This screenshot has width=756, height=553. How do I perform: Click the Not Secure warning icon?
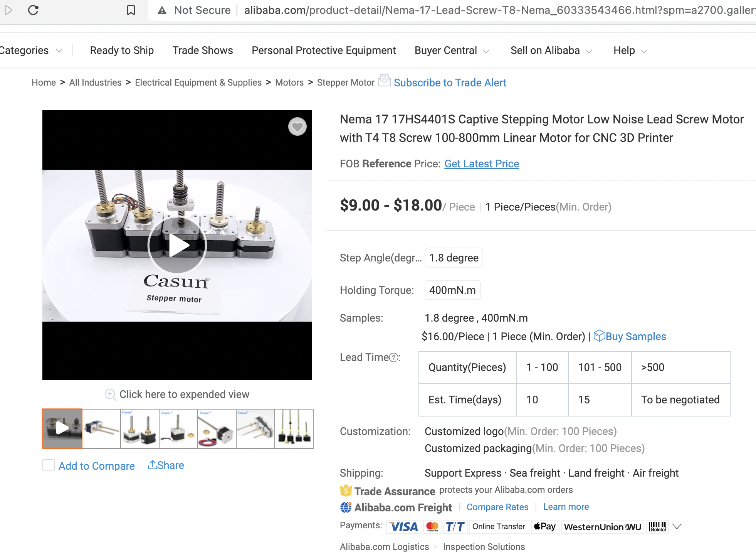162,10
